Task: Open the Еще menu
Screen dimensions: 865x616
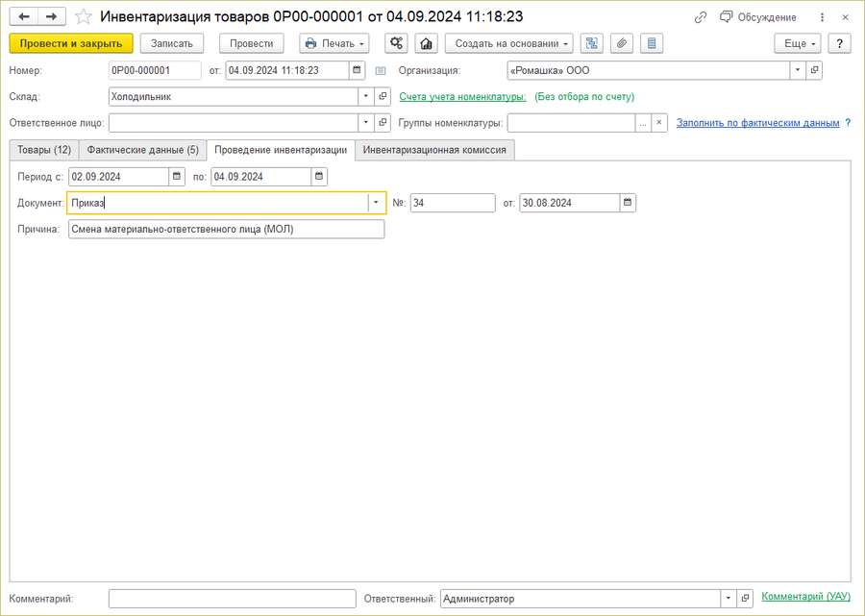Action: pyautogui.click(x=797, y=43)
